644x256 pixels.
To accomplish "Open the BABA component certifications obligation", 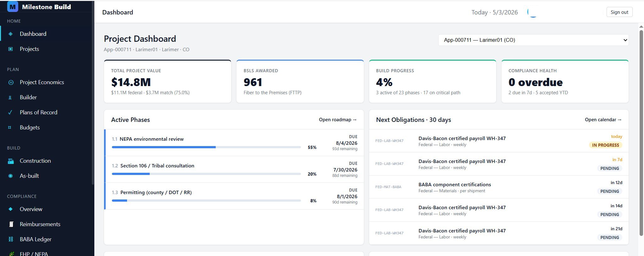I will pyautogui.click(x=499, y=187).
